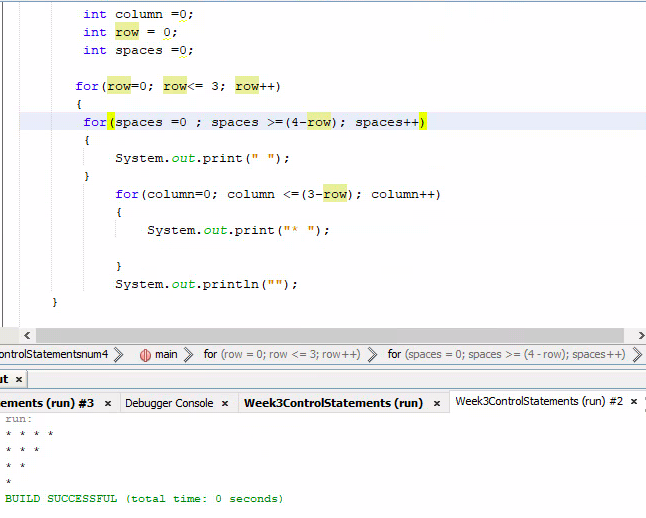Click 'BUILD SUCCESSFUL' output message
The height and width of the screenshot is (518, 646).
pos(144,499)
